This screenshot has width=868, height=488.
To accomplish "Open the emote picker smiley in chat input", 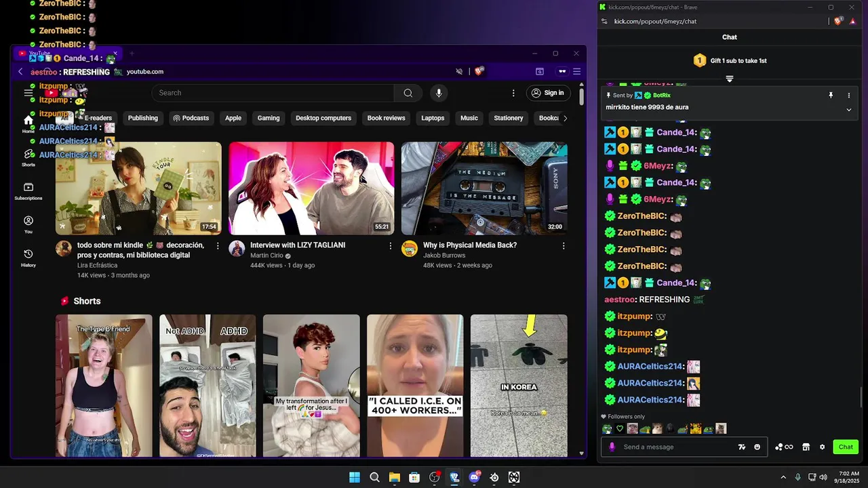I will [757, 447].
